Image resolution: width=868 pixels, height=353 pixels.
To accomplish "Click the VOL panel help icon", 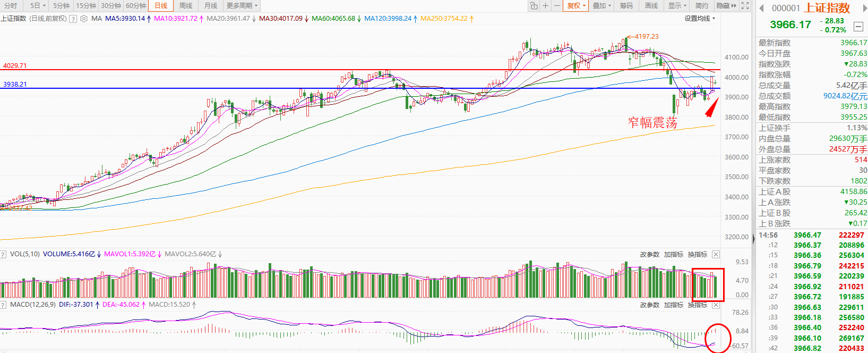I will 3,255.
